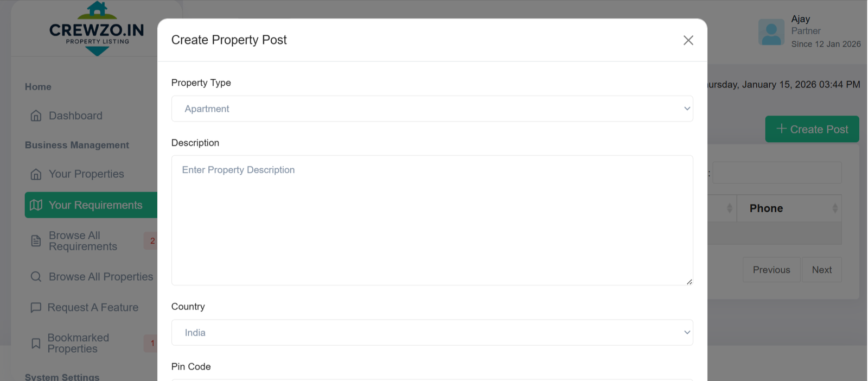Image resolution: width=868 pixels, height=381 pixels.
Task: Click the Browse All Properties search icon
Action: point(36,277)
